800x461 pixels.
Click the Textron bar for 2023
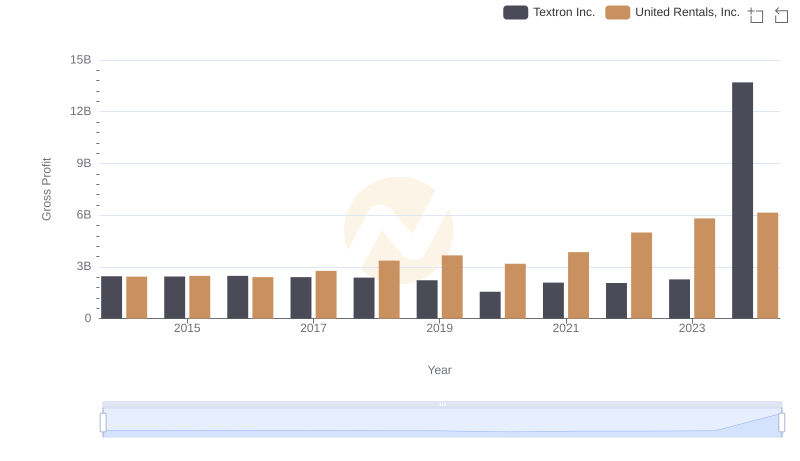pos(680,299)
